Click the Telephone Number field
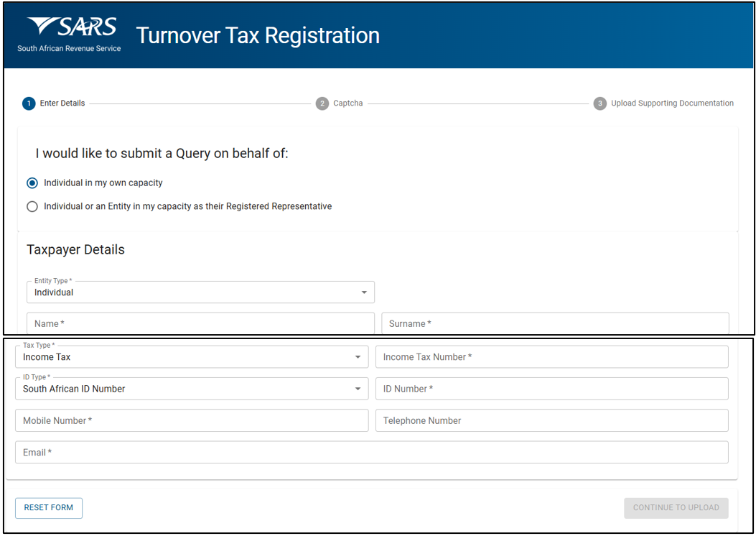 coord(551,420)
